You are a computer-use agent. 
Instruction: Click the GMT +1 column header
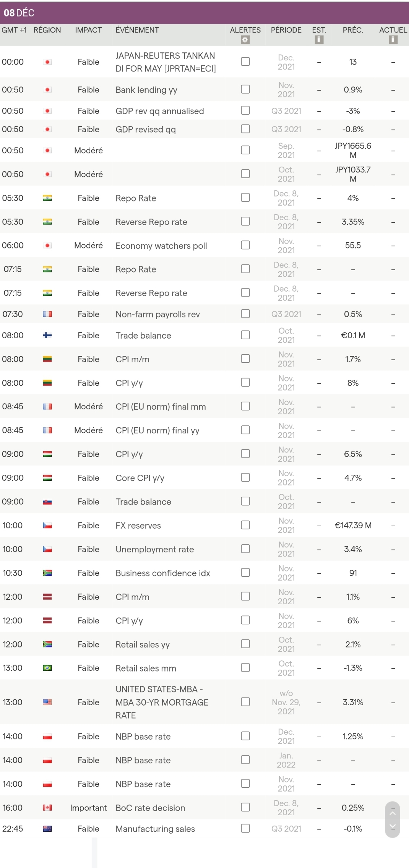click(x=14, y=30)
